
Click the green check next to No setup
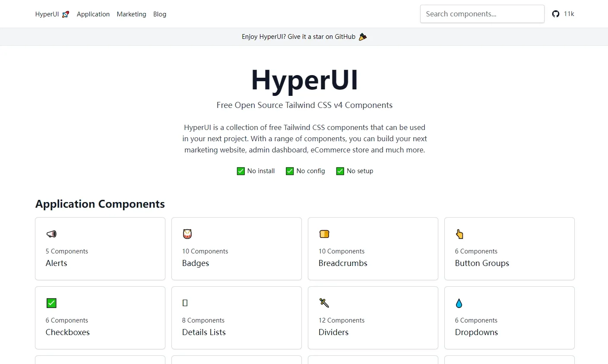pos(340,171)
